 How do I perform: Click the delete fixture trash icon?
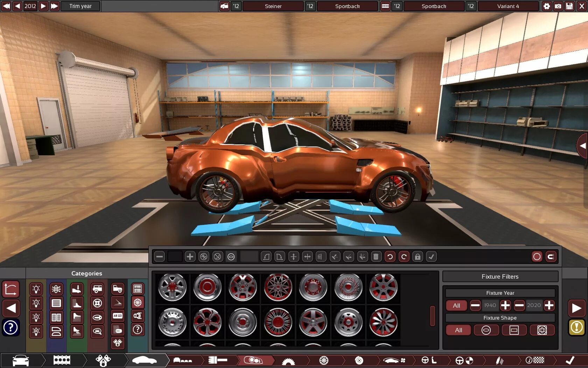tap(376, 257)
